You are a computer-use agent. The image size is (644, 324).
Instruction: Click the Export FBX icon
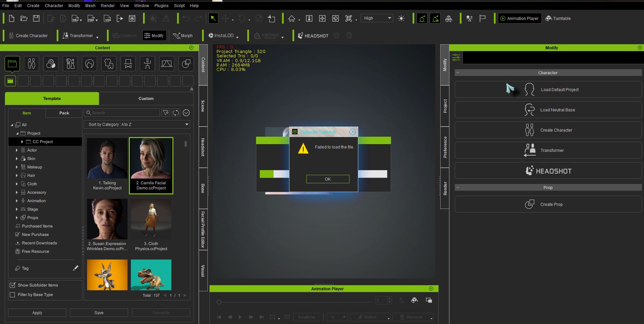(x=92, y=19)
